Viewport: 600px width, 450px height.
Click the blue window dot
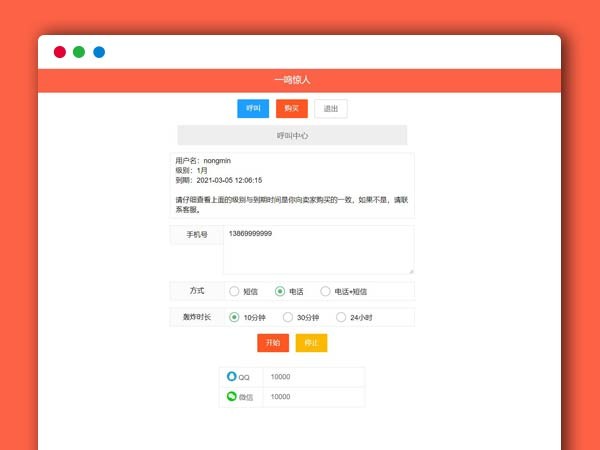(99, 52)
